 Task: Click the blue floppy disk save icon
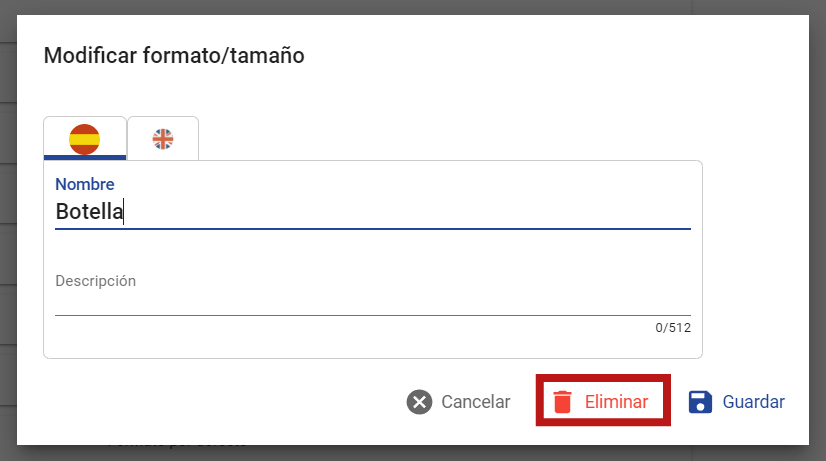point(700,402)
